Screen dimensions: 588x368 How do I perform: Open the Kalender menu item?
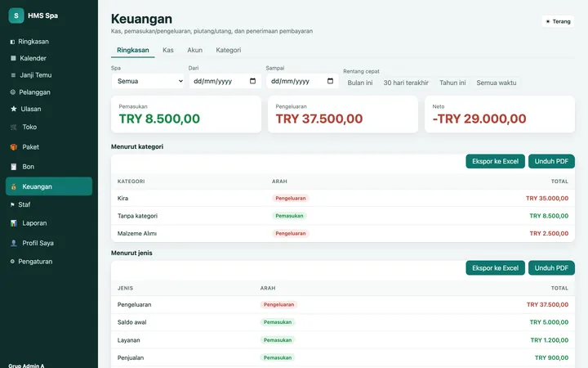[x=49, y=58]
